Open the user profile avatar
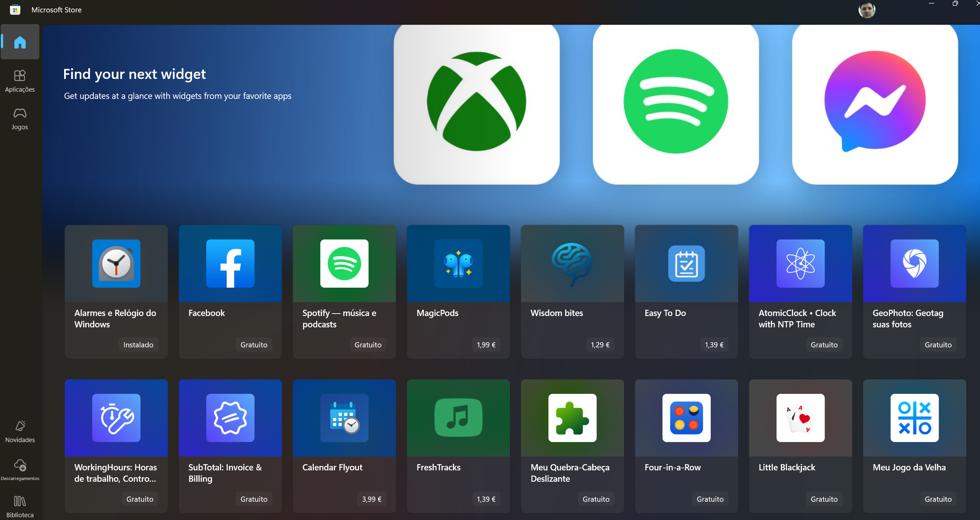 [x=867, y=10]
